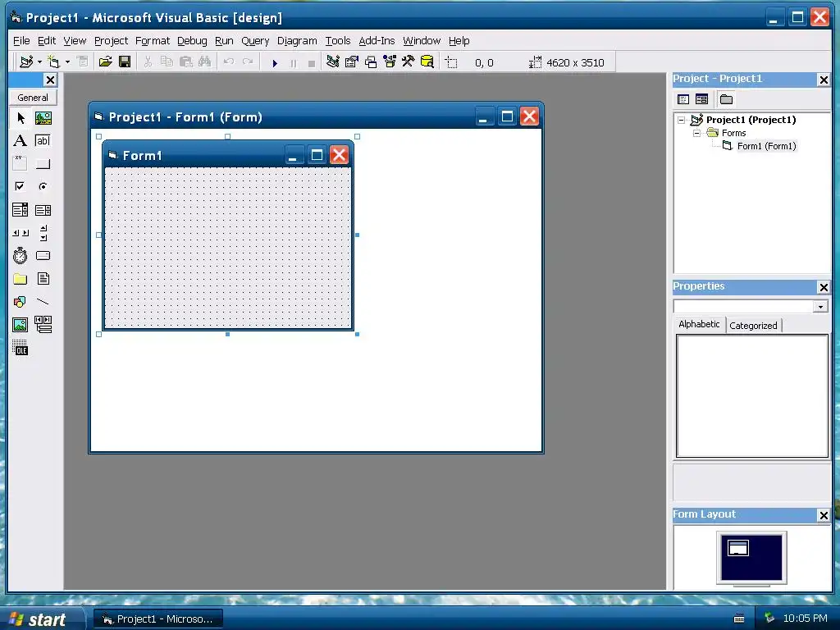This screenshot has height=630, width=840.
Task: Select the Shape control tool
Action: pyautogui.click(x=21, y=302)
